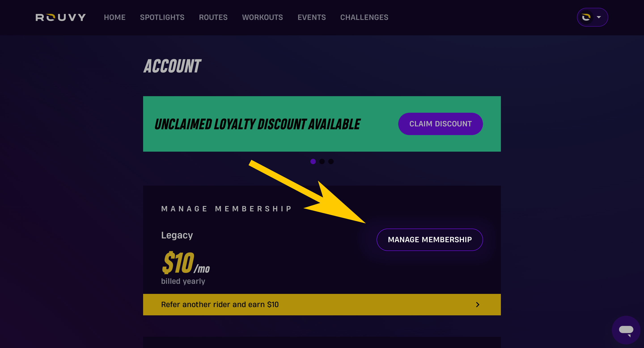The width and height of the screenshot is (644, 348).
Task: Click the Legacy plan name
Action: coord(177,235)
